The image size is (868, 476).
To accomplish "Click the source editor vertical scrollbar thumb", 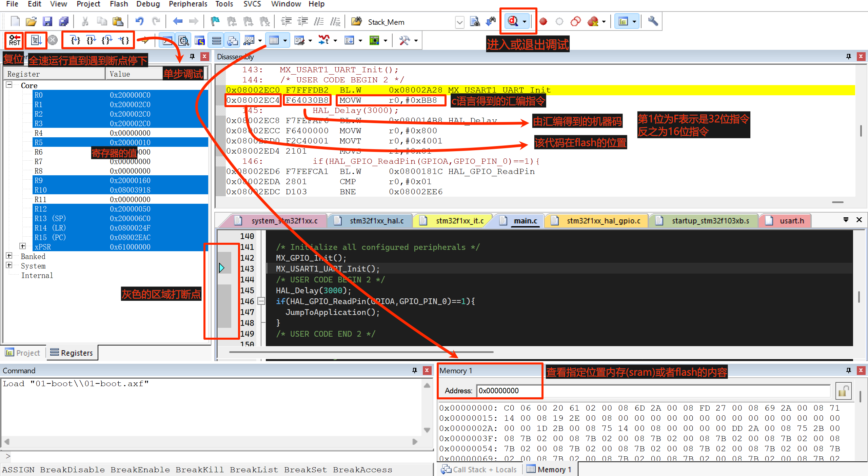I will coord(859,297).
